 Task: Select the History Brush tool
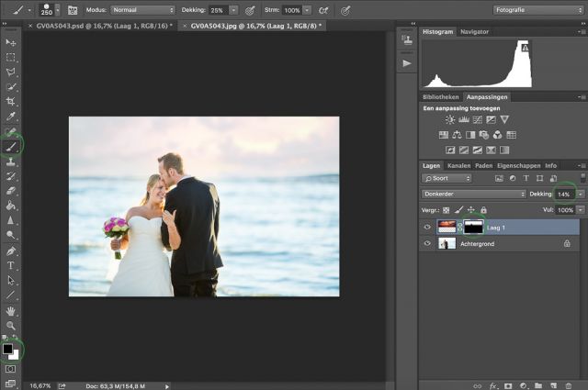click(x=10, y=176)
